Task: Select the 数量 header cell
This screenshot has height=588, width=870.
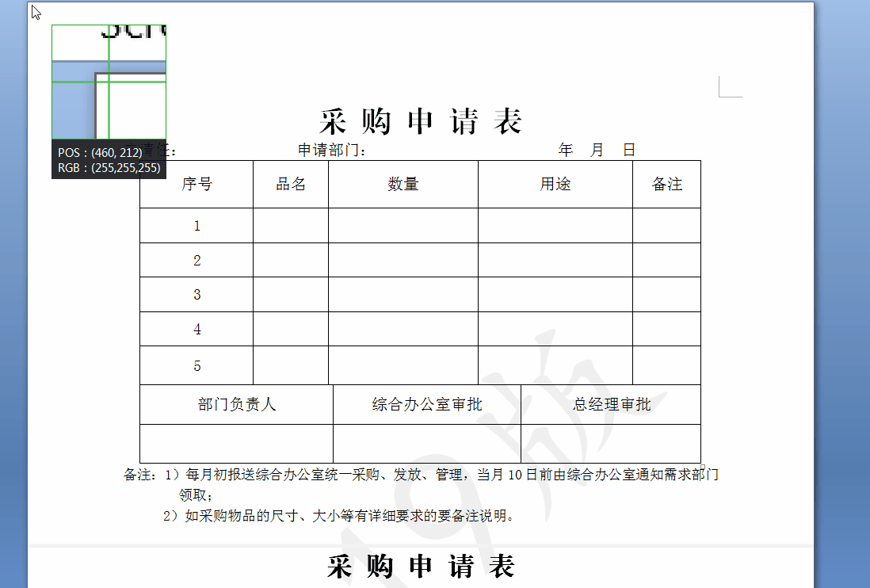Action: coord(403,184)
